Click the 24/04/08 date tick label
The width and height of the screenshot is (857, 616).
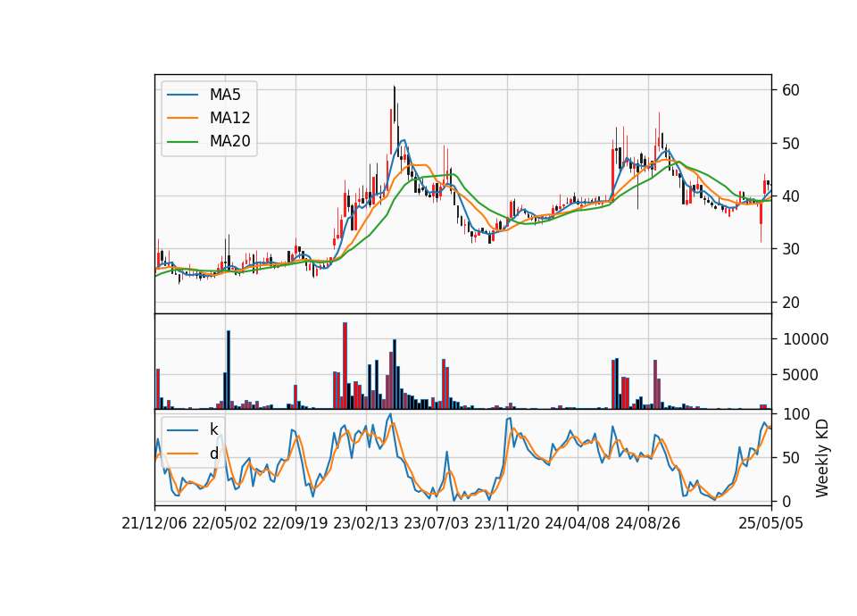578,524
